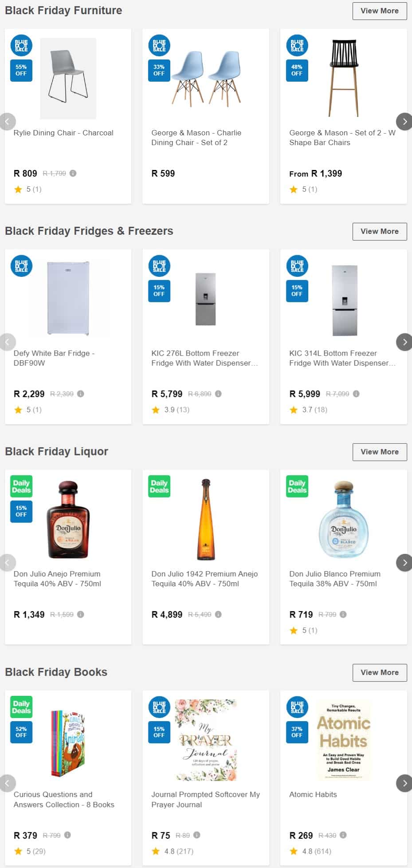Click info icon next to Don Julio 1942 price
412x868 pixels.
pyautogui.click(x=218, y=614)
